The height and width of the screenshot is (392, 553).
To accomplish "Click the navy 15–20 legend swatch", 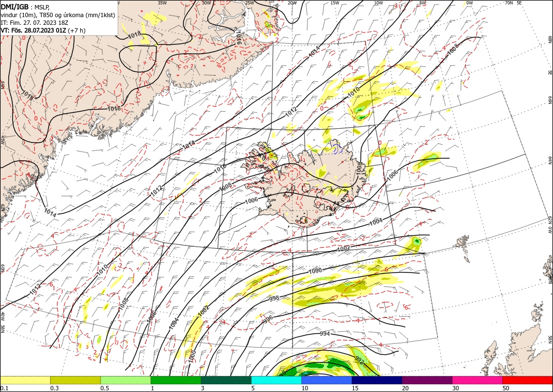I will click(377, 380).
